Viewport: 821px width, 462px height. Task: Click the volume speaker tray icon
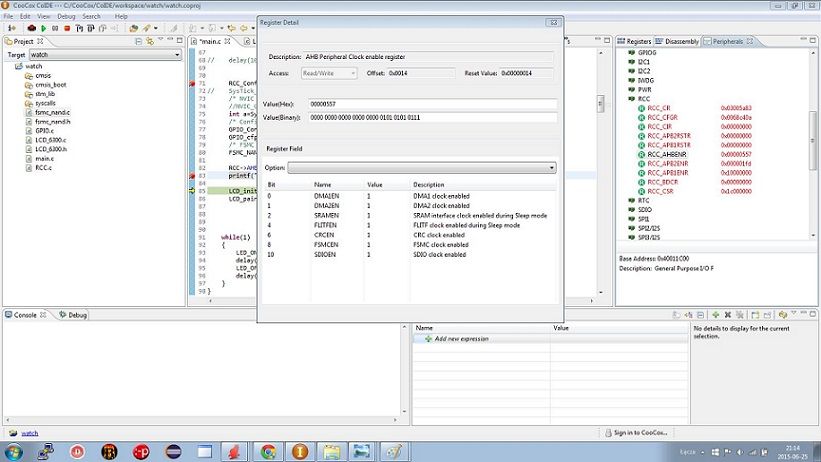pos(740,452)
